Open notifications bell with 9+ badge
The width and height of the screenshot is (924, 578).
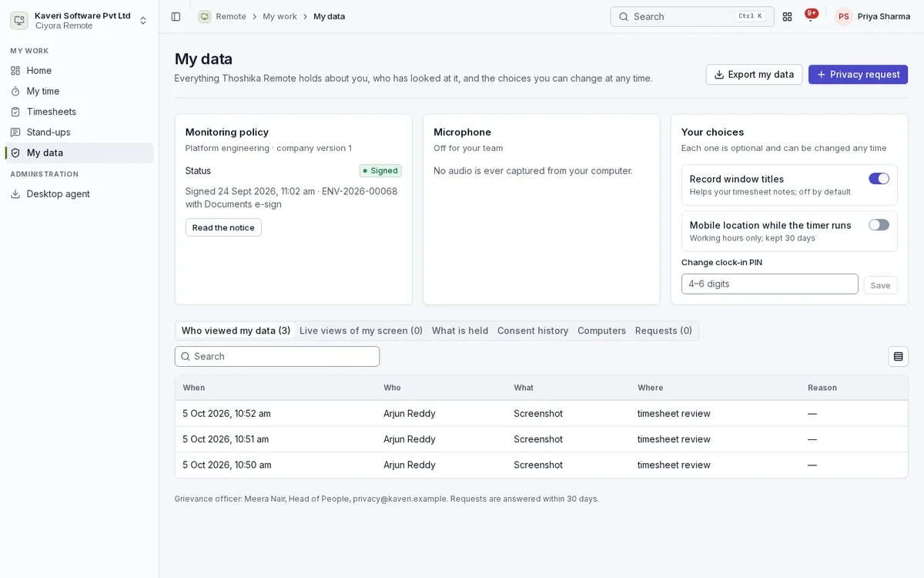(x=811, y=16)
